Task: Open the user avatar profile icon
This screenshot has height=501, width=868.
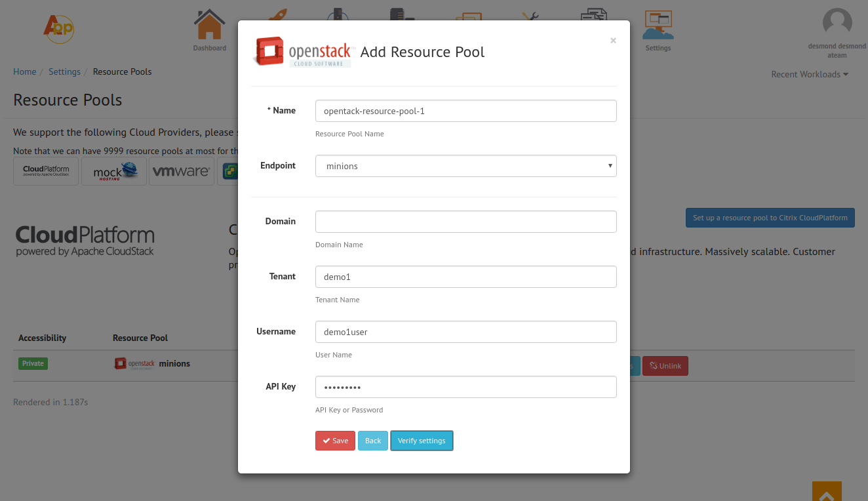Action: [x=837, y=24]
